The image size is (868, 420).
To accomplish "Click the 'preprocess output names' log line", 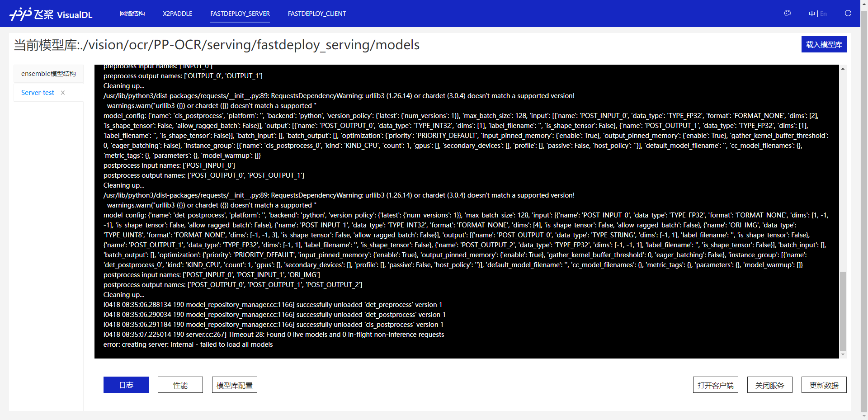I will (183, 76).
